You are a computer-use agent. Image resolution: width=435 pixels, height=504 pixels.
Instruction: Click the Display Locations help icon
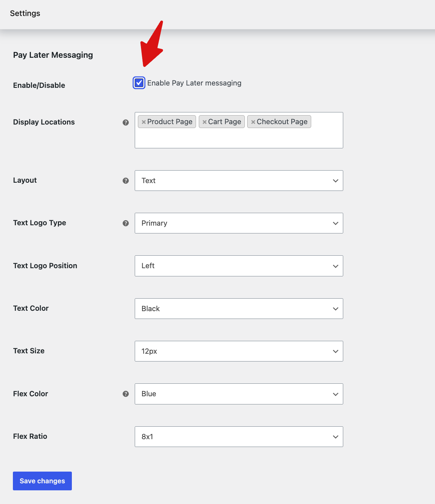[x=126, y=122]
